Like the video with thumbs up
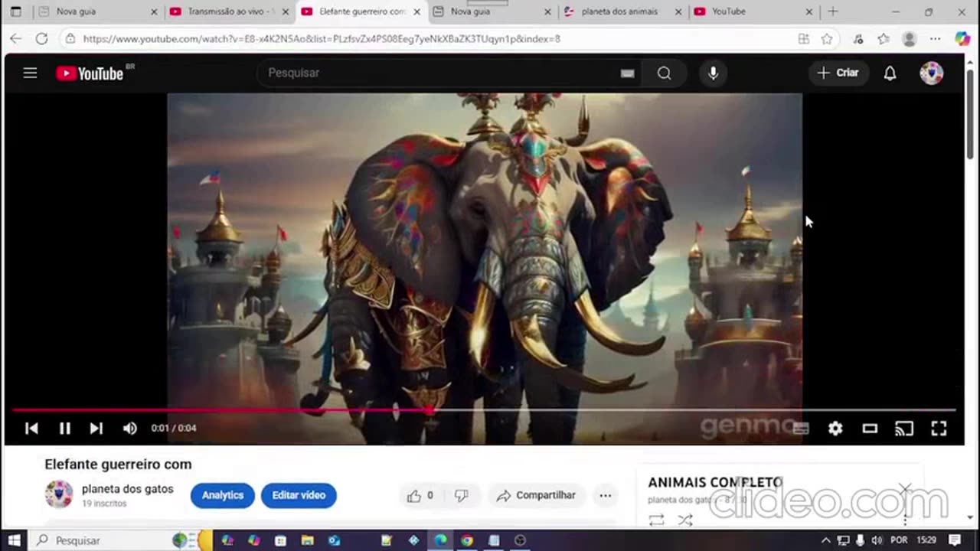The height and width of the screenshot is (551, 980). coord(420,496)
